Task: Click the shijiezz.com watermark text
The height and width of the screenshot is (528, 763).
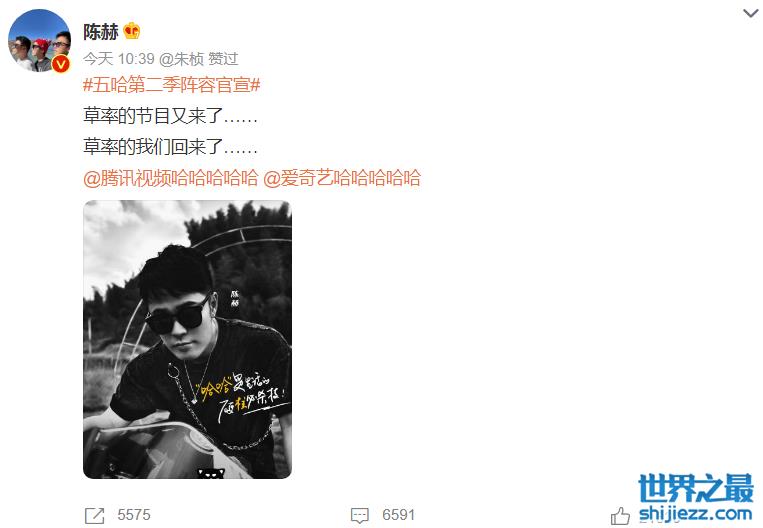Action: [696, 513]
